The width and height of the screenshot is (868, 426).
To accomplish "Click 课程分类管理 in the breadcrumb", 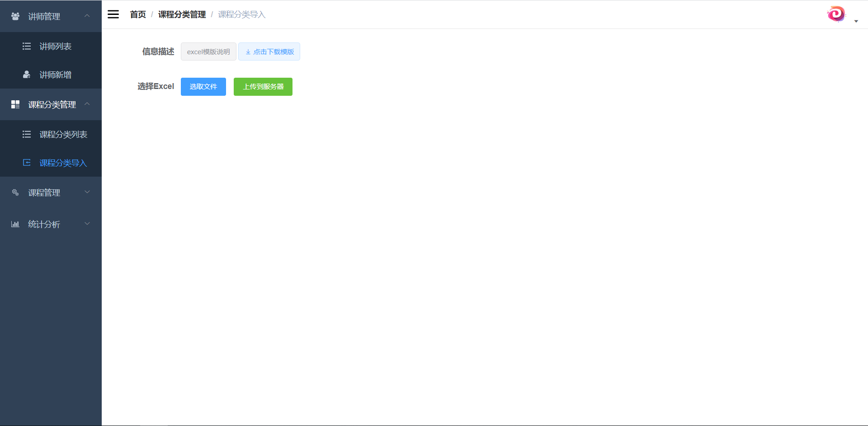I will click(x=182, y=14).
